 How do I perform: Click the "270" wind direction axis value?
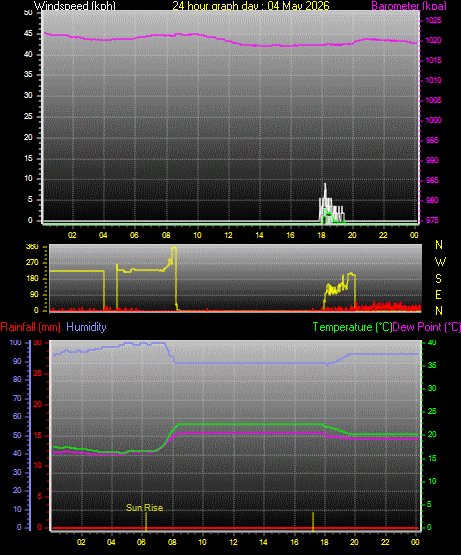[x=32, y=263]
